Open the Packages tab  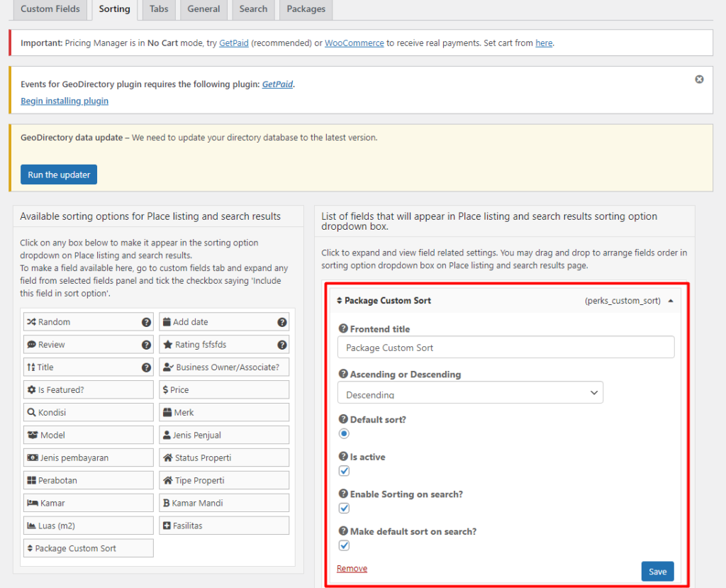click(x=306, y=9)
